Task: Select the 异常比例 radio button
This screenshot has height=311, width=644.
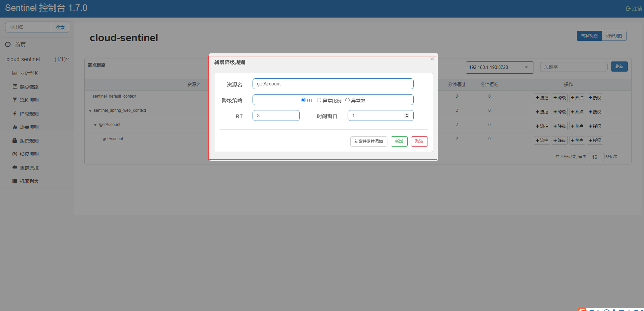Action: click(x=319, y=100)
